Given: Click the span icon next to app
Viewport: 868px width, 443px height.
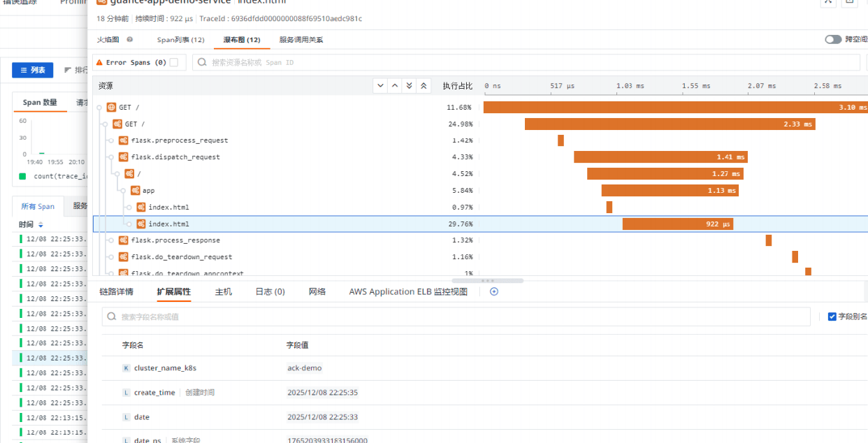Looking at the screenshot, I should pyautogui.click(x=136, y=191).
